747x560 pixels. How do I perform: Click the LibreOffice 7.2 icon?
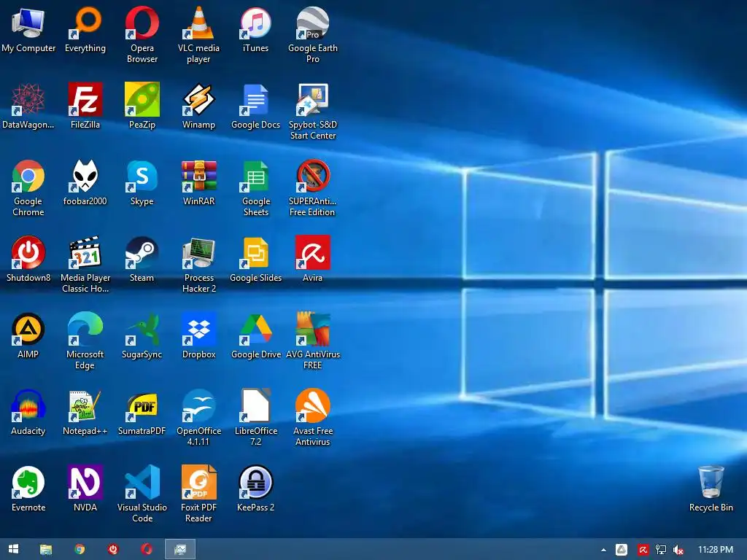click(256, 418)
